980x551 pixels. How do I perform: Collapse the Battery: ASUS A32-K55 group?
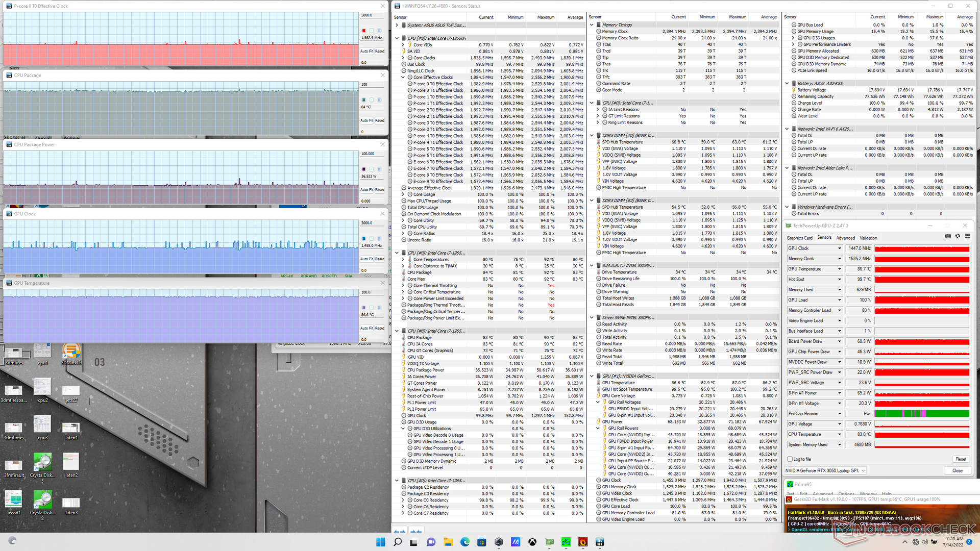[x=787, y=84]
